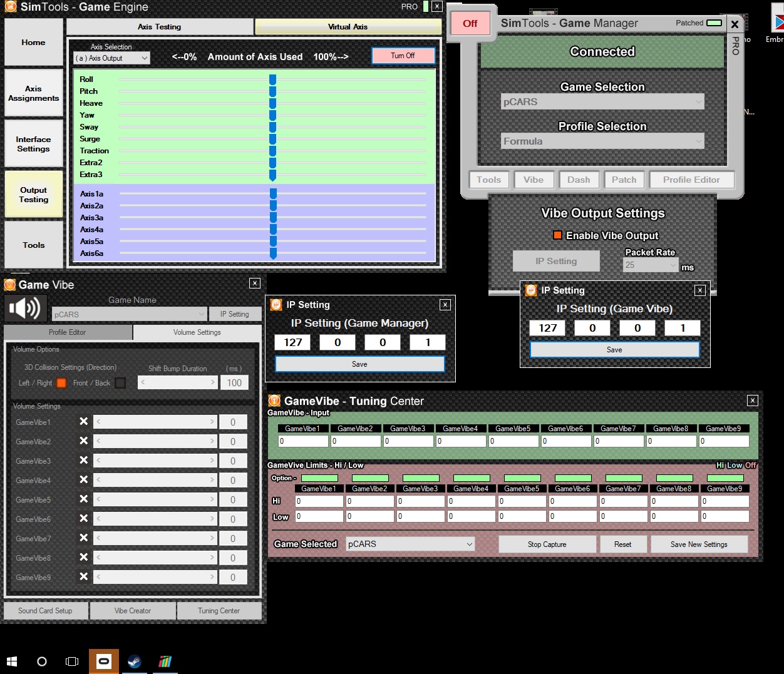Image resolution: width=784 pixels, height=674 pixels.
Task: Click the GameVibe1 input field in Tuning Center
Action: tap(303, 441)
